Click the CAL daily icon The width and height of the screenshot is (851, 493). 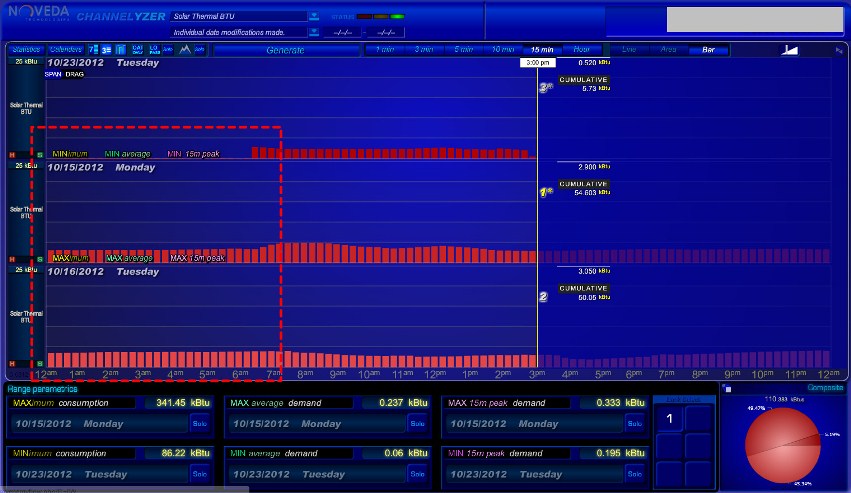click(137, 49)
